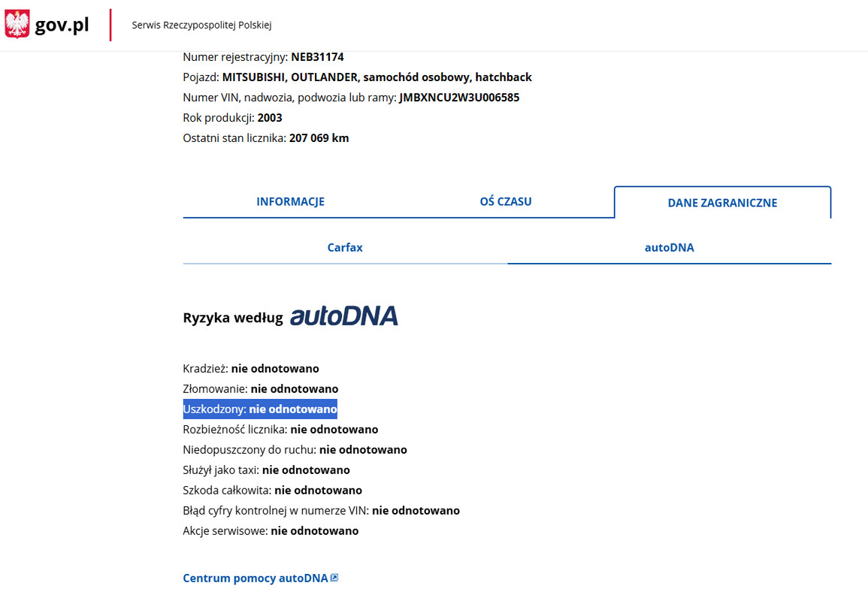The width and height of the screenshot is (868, 601).
Task: Switch to the Carfax sub-tab
Action: point(345,247)
